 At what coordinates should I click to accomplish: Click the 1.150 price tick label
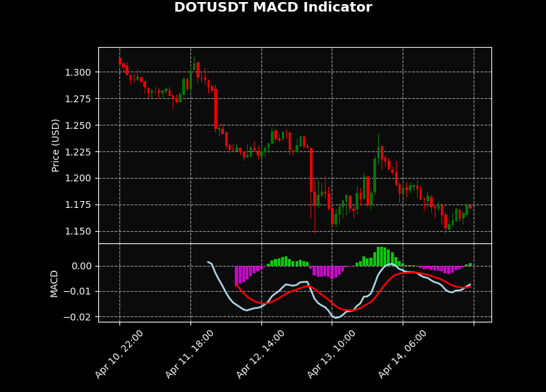[78, 231]
